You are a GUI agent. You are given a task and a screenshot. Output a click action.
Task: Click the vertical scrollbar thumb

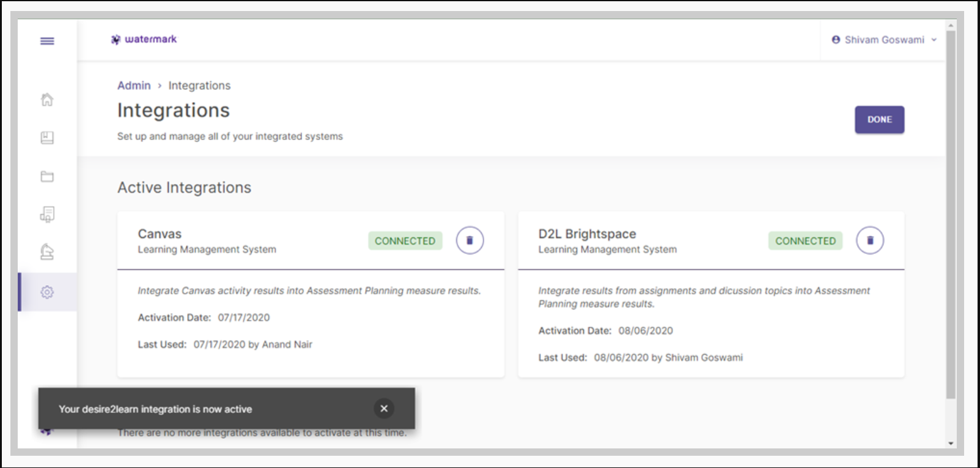951,214
